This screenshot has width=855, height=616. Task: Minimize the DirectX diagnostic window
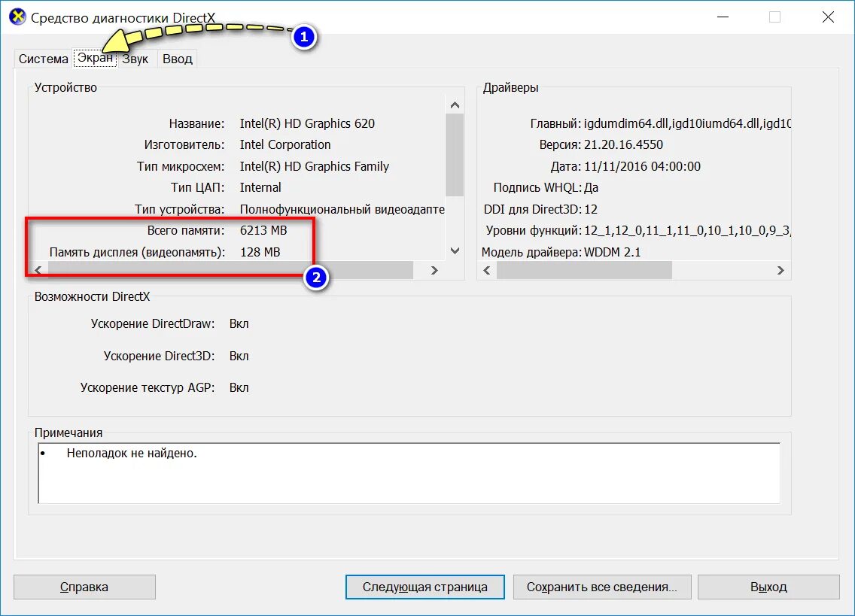[x=723, y=17]
